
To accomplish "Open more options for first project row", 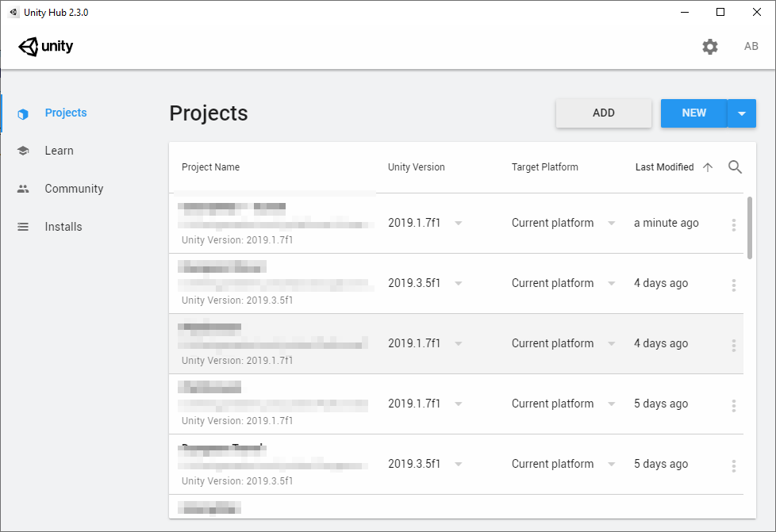I will click(x=734, y=225).
